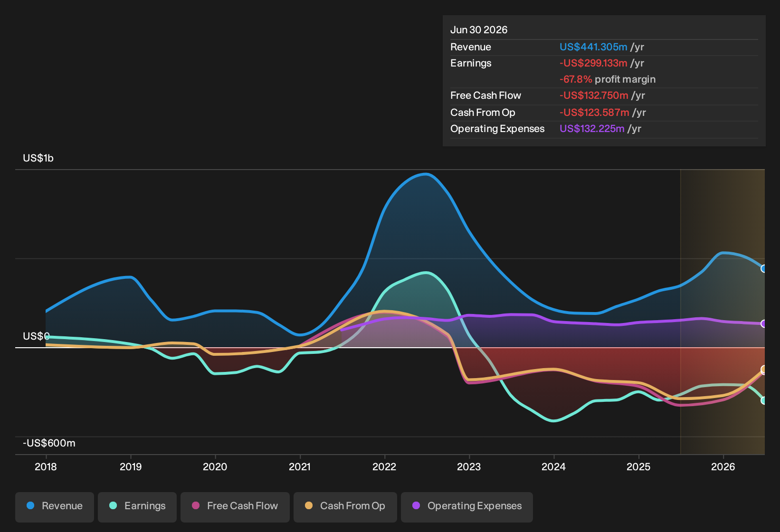
Task: Click the 2025 x-axis year label
Action: [x=638, y=467]
